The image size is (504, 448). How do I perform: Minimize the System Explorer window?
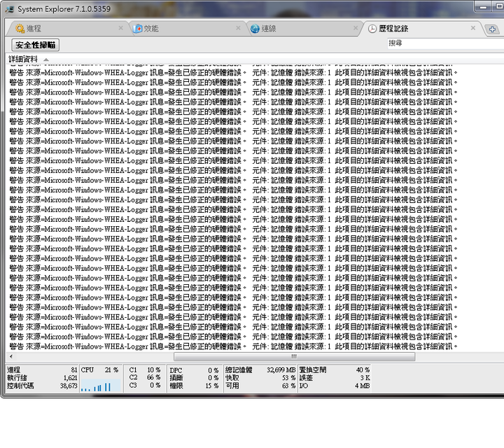point(483,7)
